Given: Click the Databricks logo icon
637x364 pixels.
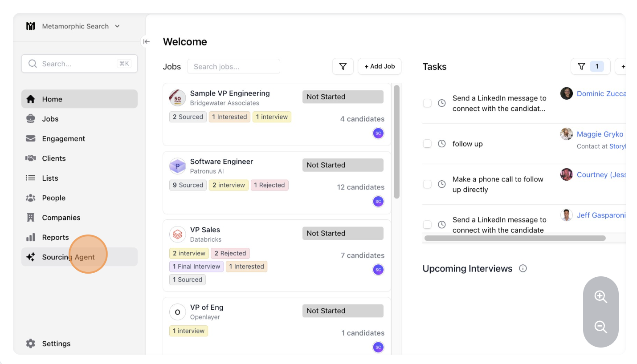Looking at the screenshot, I should coord(177,234).
